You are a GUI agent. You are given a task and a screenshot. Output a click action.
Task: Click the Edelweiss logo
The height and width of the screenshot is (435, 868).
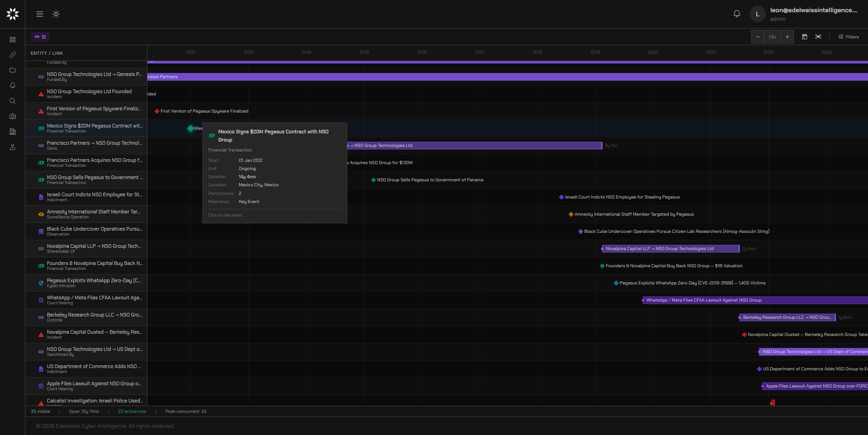point(13,14)
